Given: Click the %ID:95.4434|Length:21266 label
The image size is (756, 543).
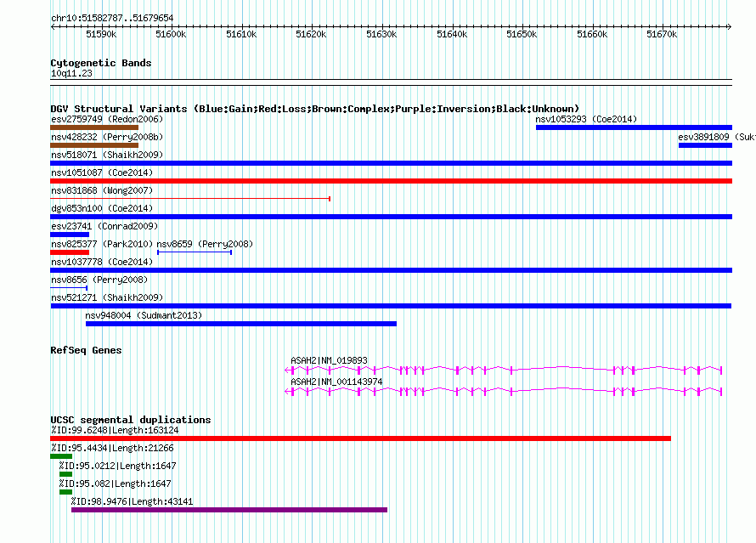Looking at the screenshot, I should pyautogui.click(x=112, y=448).
